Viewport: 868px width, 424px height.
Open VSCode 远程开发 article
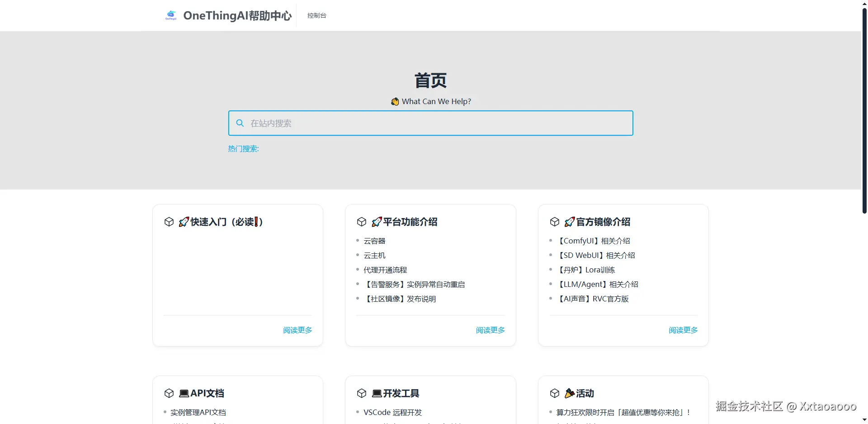point(392,413)
